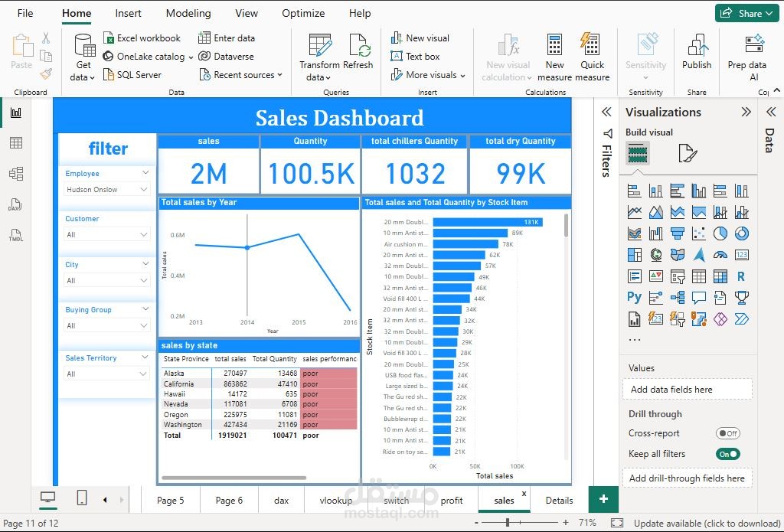784x532 pixels.
Task: Open Employee slicer dropdown showing Hudson Onslow
Action: [106, 190]
